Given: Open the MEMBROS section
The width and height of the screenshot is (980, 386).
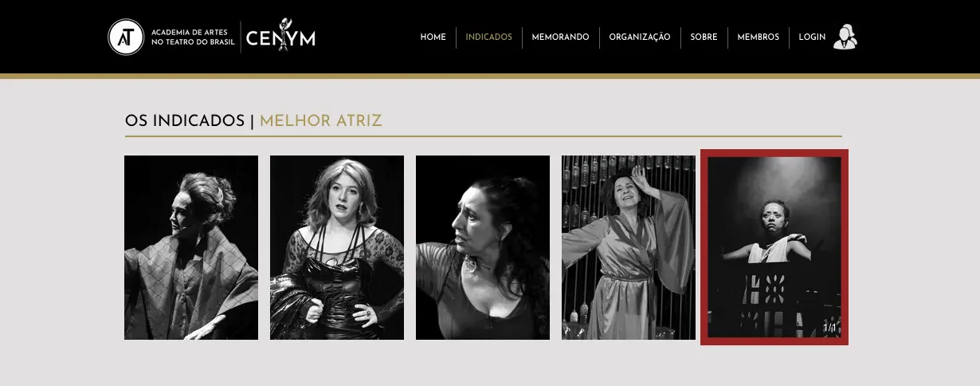Looking at the screenshot, I should pyautogui.click(x=759, y=37).
